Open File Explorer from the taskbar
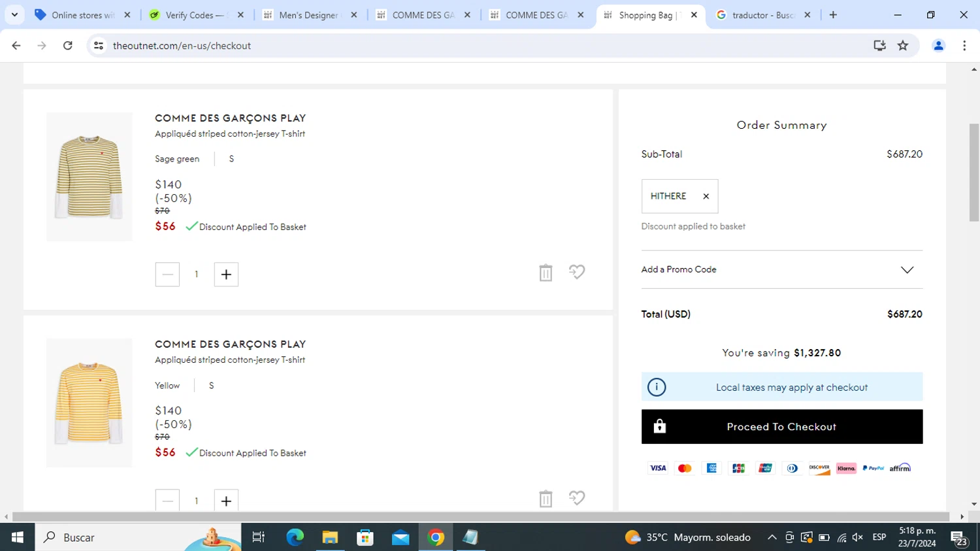The width and height of the screenshot is (980, 551). click(330, 537)
